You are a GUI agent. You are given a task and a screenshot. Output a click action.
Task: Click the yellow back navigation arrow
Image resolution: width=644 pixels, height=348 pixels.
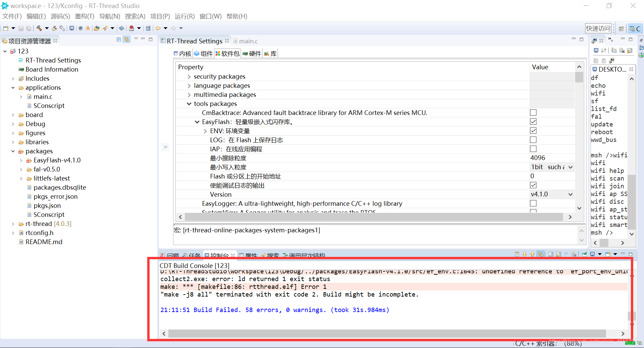click(158, 28)
